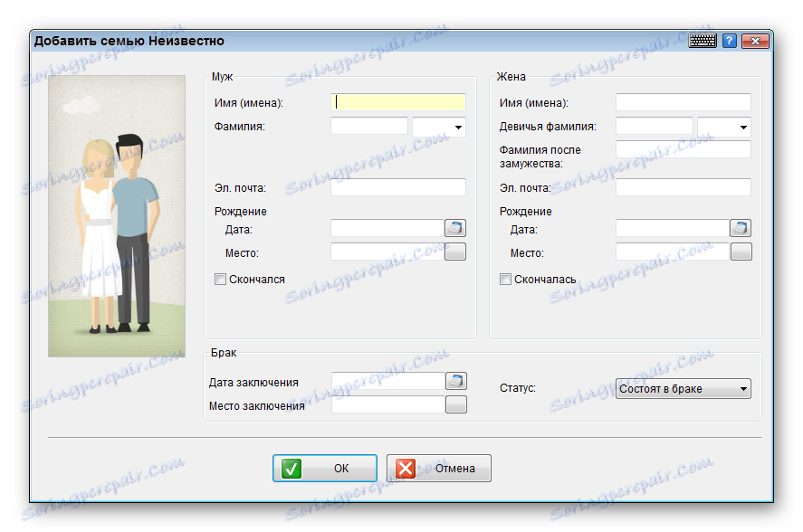
Task: Focus husband's Имя (имена) field
Action: click(x=398, y=102)
